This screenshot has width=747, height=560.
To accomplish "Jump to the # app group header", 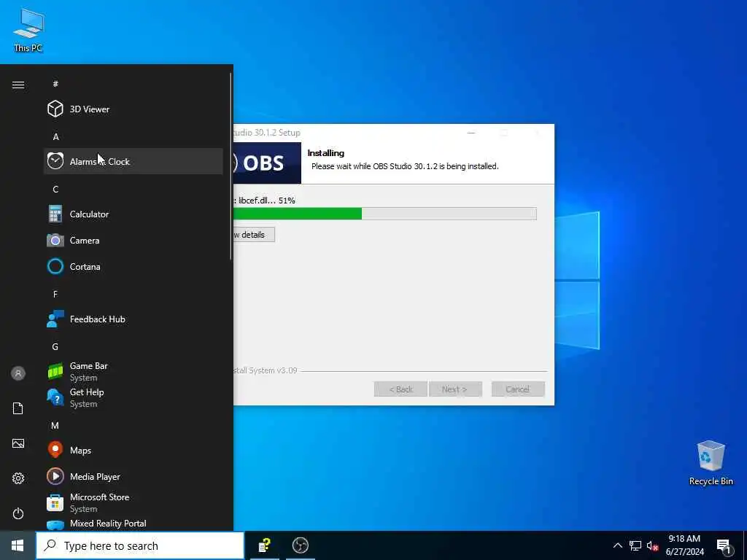I will coord(55,84).
